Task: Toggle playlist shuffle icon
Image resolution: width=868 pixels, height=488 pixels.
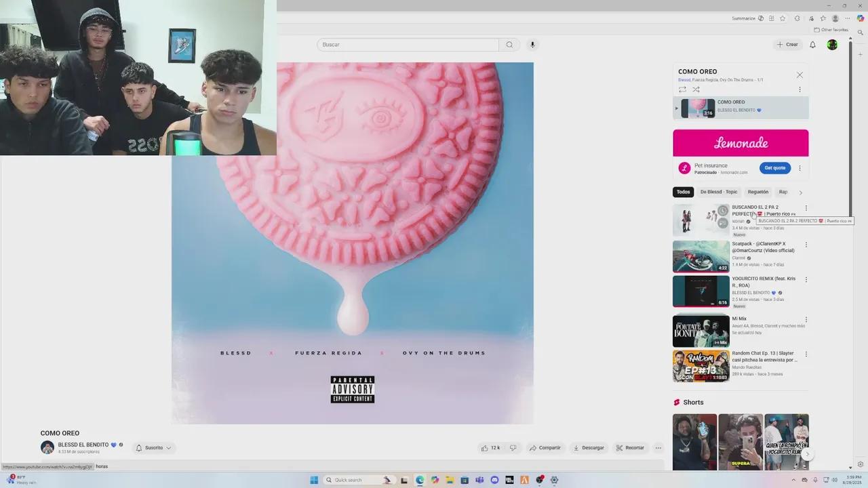Action: (696, 89)
